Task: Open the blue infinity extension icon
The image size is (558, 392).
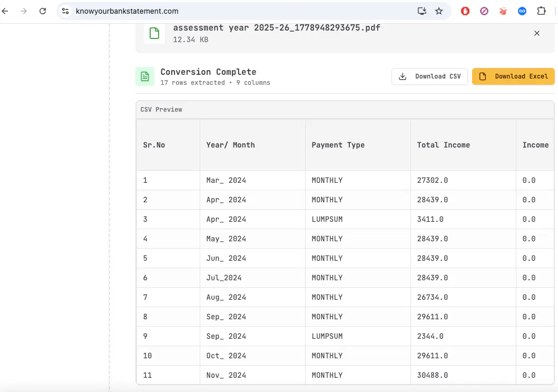Action: [x=522, y=11]
